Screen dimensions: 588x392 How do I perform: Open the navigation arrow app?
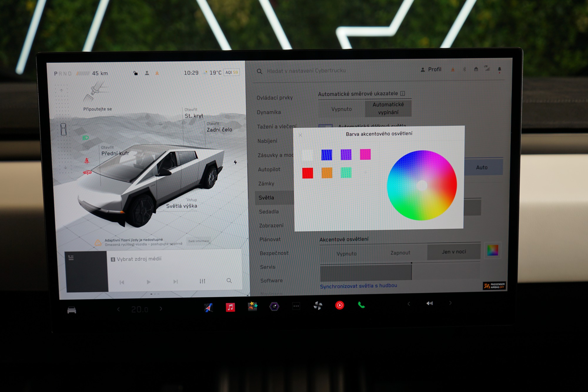[x=208, y=308]
